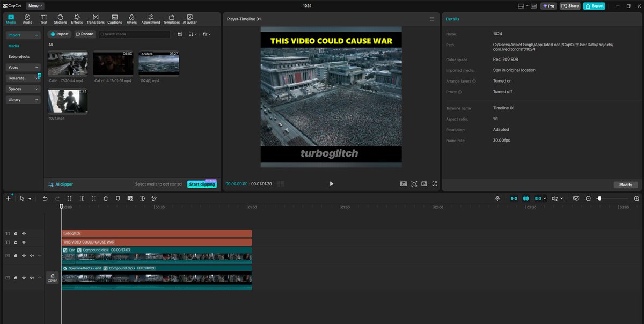Image resolution: width=644 pixels, height=324 pixels.
Task: Click the Pro upgrade button
Action: coord(548,6)
